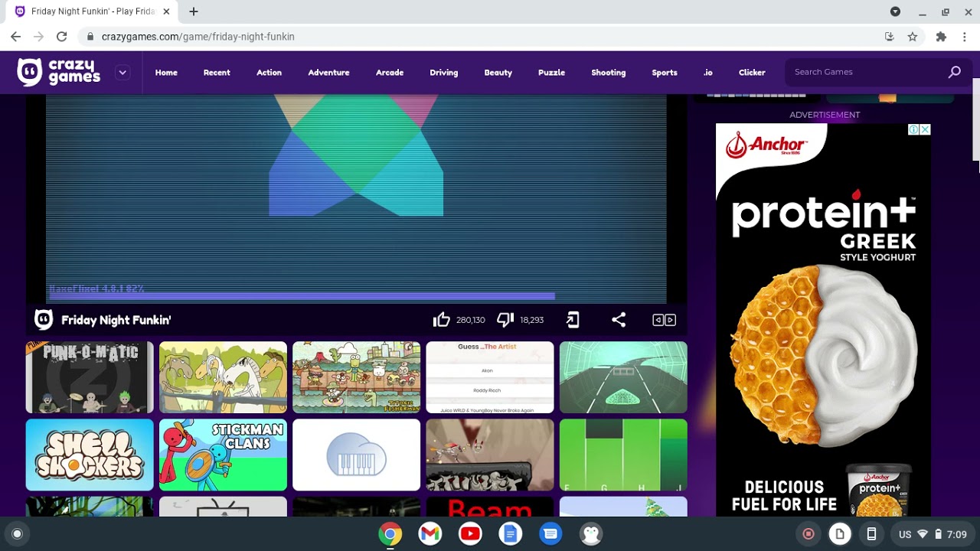
Task: Focus the Search Games input field
Action: click(865, 72)
